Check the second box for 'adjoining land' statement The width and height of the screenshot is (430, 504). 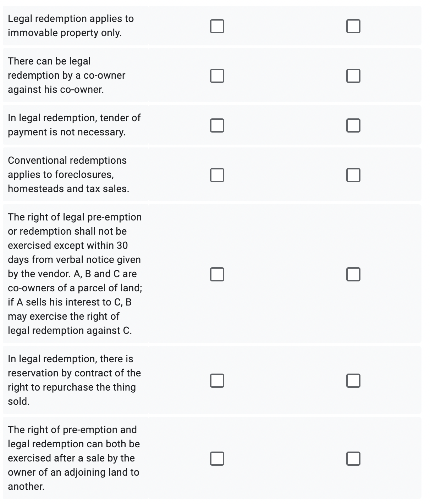354,458
